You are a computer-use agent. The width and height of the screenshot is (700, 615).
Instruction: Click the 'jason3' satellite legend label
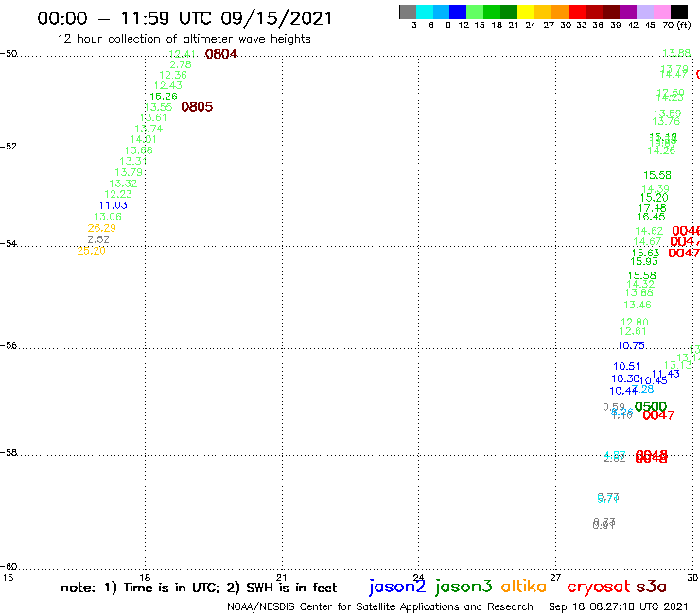tap(464, 588)
